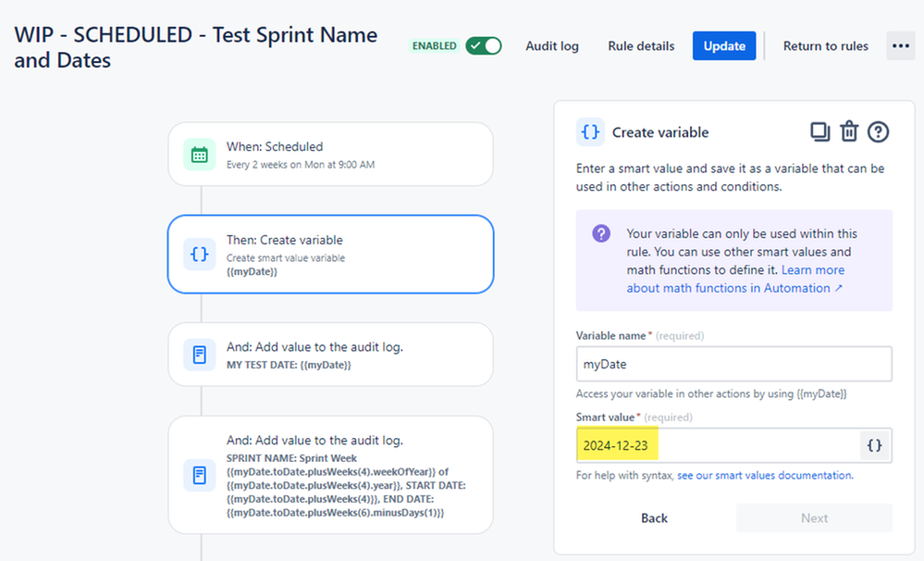Viewport: 924px width, 561px height.
Task: Open the smart values documentation link
Action: (x=765, y=476)
